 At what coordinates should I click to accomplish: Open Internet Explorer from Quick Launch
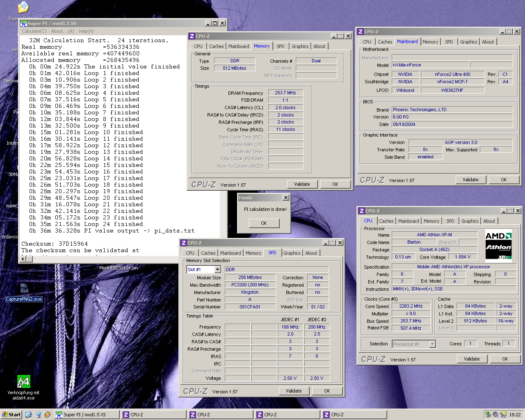pyautogui.click(x=28, y=415)
